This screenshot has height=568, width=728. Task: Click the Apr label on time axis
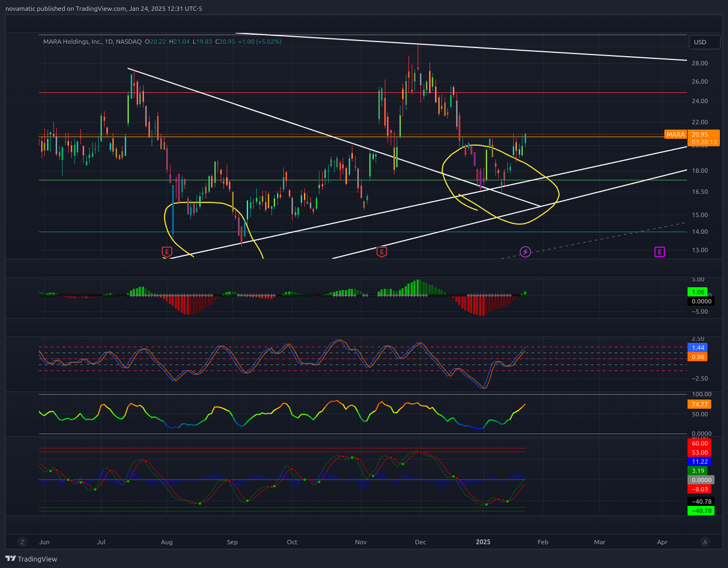pyautogui.click(x=663, y=542)
